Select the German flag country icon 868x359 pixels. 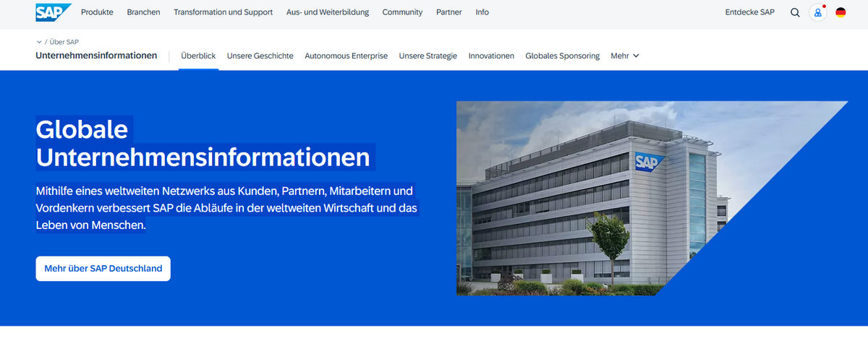tap(841, 12)
